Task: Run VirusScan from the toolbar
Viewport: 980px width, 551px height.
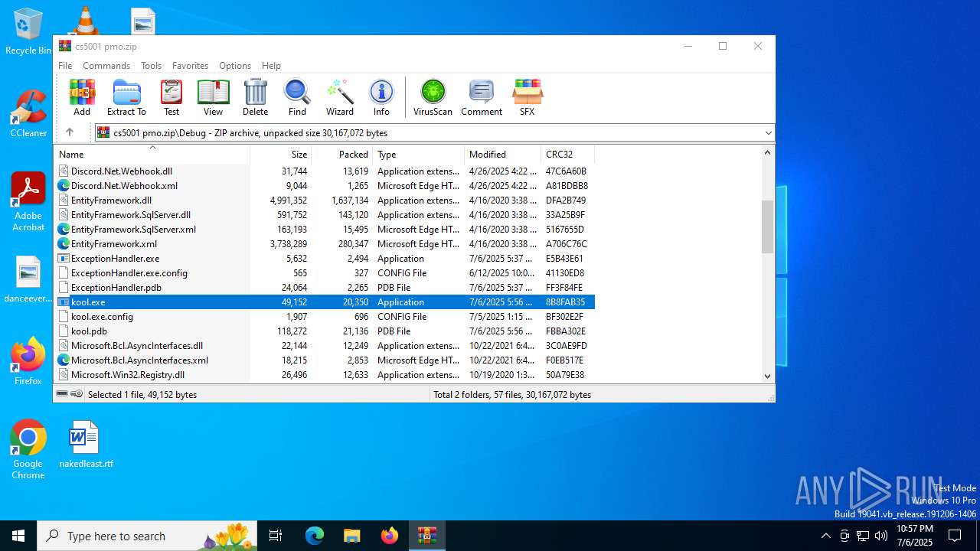Action: point(433,97)
